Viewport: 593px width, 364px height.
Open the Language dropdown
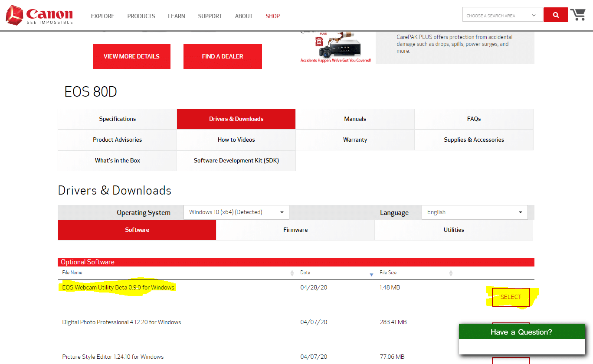click(x=475, y=212)
